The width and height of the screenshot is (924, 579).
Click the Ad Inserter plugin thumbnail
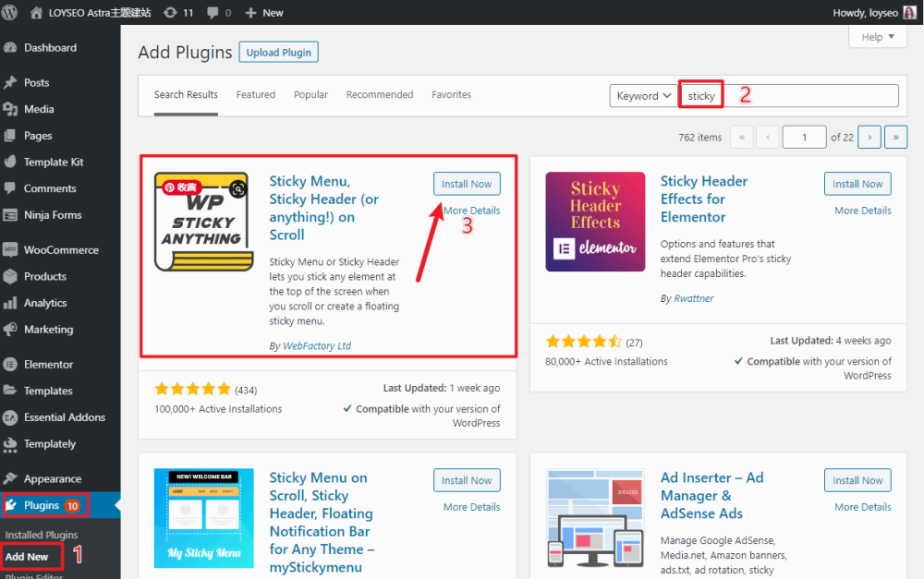pyautogui.click(x=595, y=518)
